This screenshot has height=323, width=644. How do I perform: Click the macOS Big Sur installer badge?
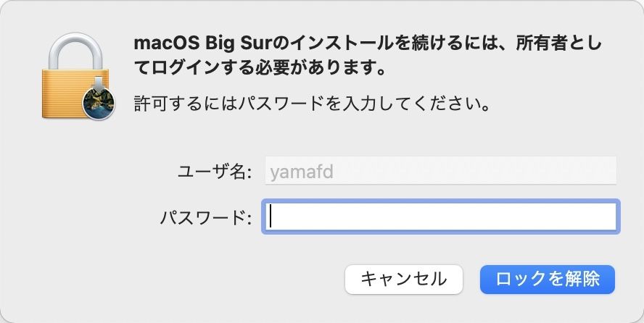click(99, 102)
